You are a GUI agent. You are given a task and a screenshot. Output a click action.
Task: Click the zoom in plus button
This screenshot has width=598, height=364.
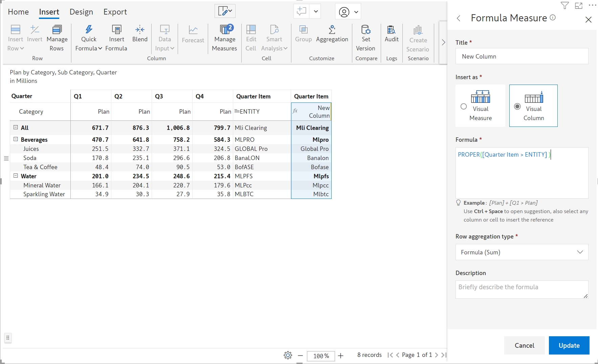tap(341, 356)
